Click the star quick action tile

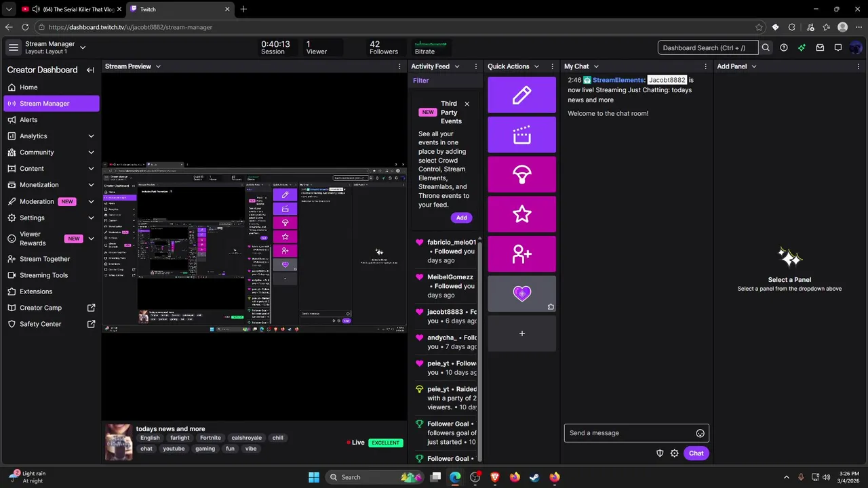click(x=521, y=214)
